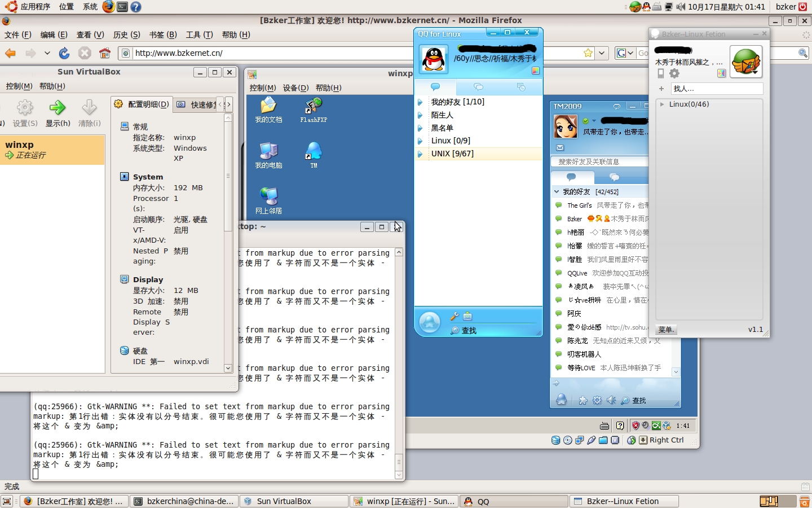Screen dimensions: 812x508
Task: Open My Computer icon in the VM
Action: (268, 155)
